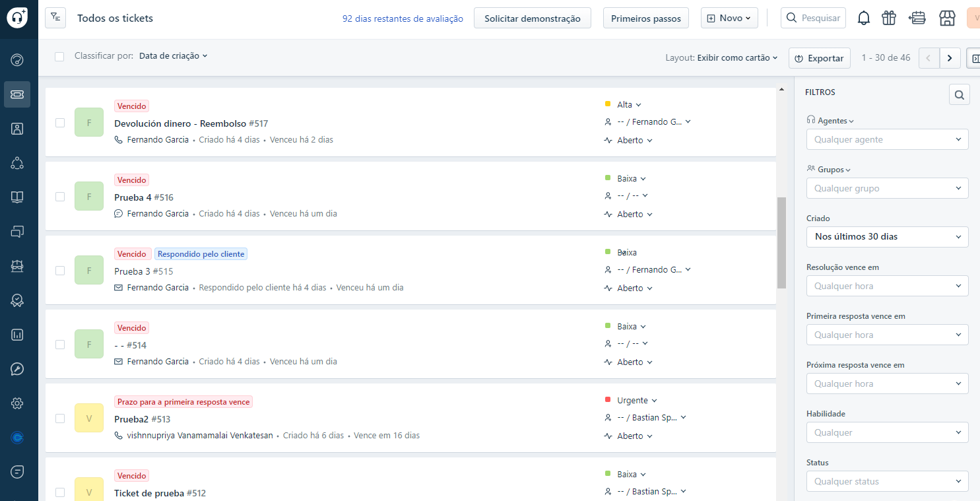Click the gift box icon in header
This screenshot has width=980, height=501.
pyautogui.click(x=889, y=18)
